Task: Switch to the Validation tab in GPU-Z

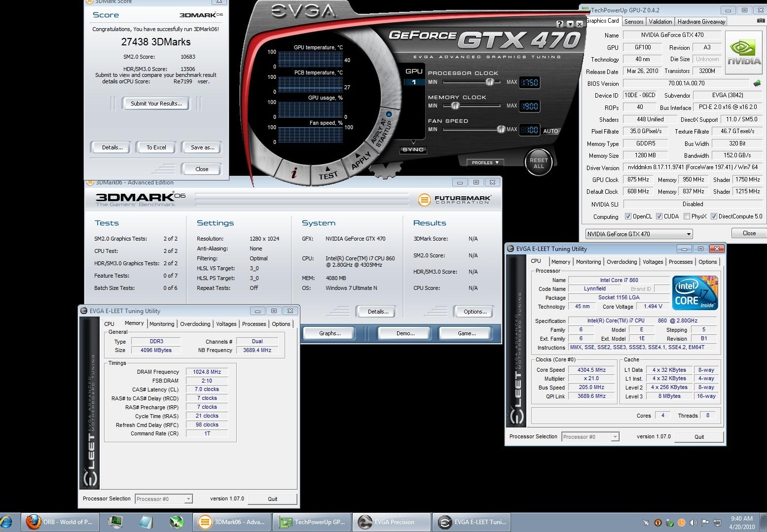Action: 660,22
